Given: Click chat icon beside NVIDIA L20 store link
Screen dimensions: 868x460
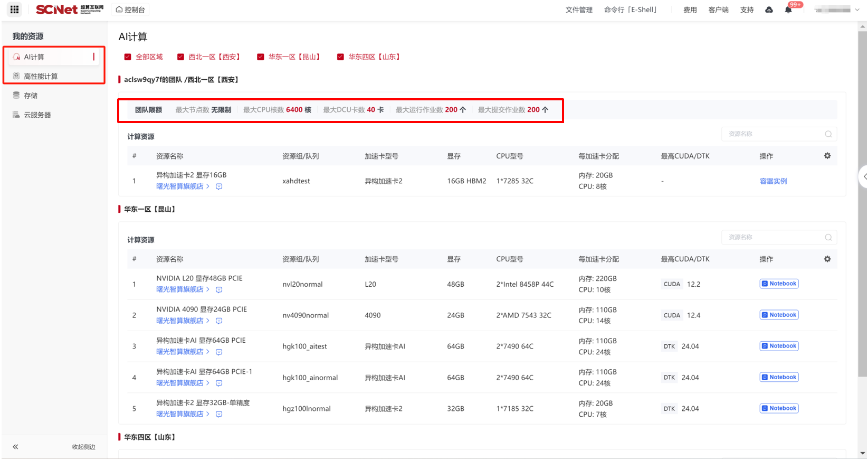Looking at the screenshot, I should pyautogui.click(x=219, y=290).
